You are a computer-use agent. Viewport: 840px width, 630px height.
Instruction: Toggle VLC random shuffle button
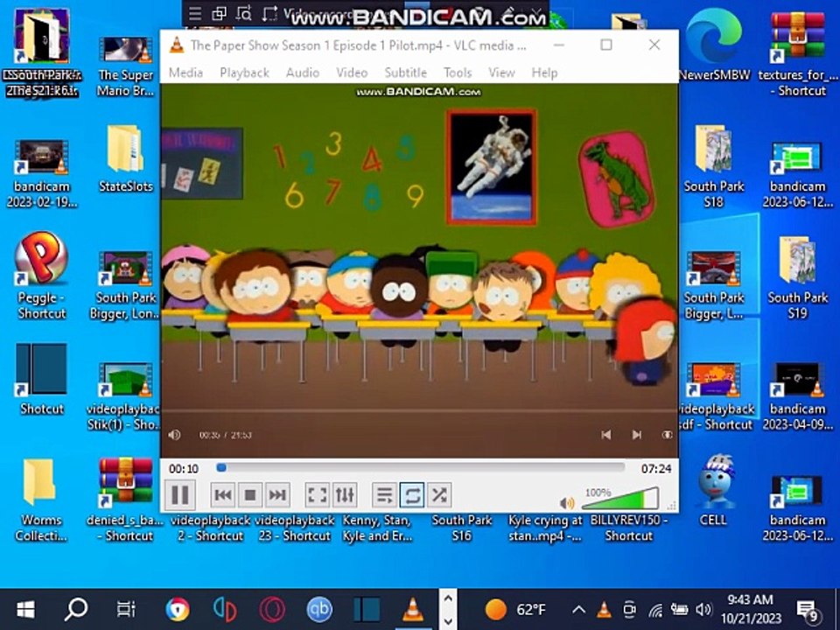(439, 494)
